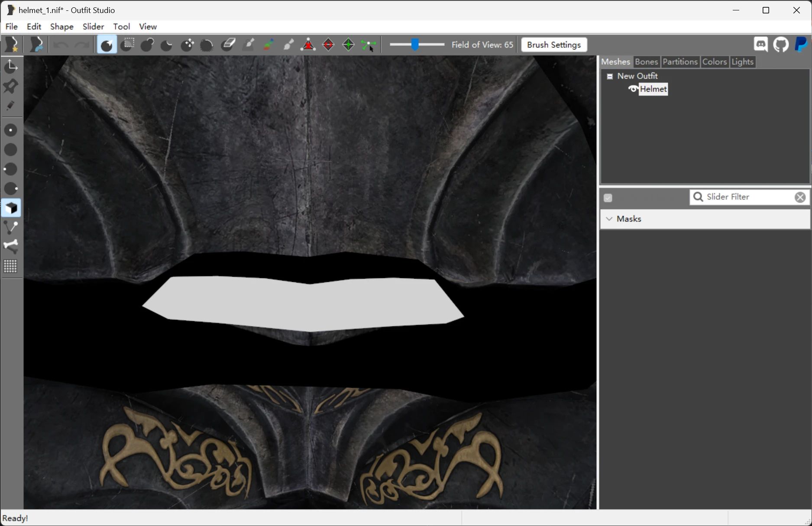The image size is (812, 526).
Task: Open the Shape menu
Action: (x=61, y=26)
